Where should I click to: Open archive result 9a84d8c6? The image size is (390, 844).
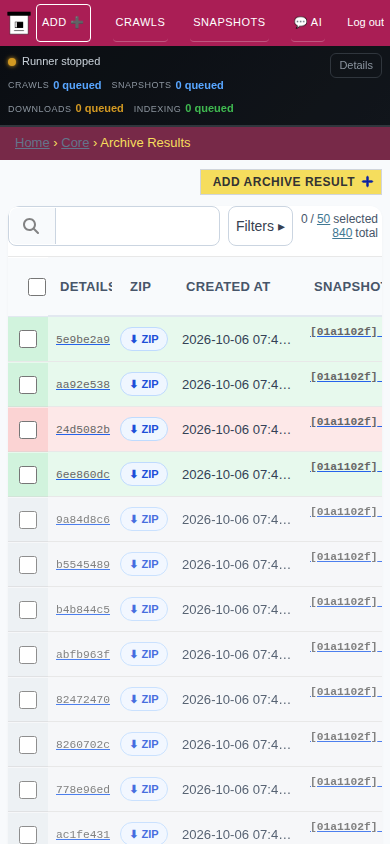(x=83, y=520)
